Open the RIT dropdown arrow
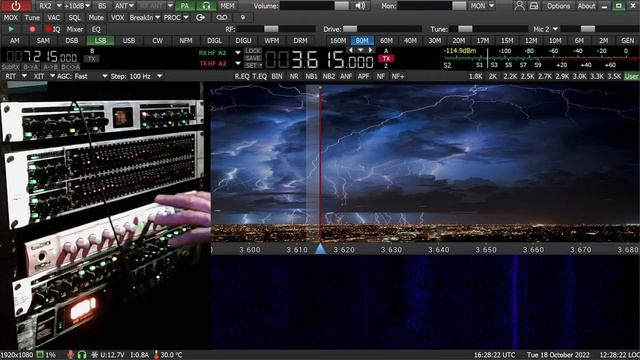The width and height of the screenshot is (640, 360). coord(24,76)
